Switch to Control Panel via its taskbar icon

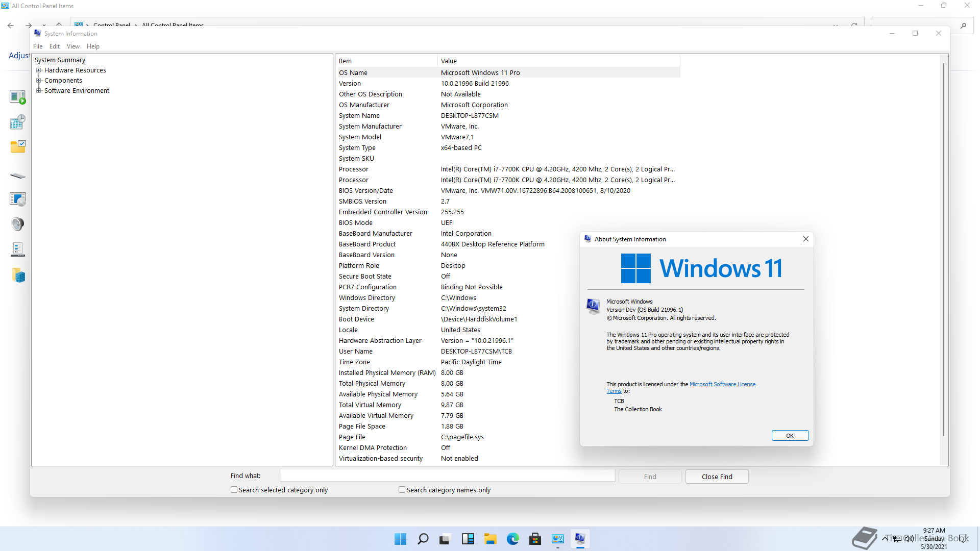558,539
